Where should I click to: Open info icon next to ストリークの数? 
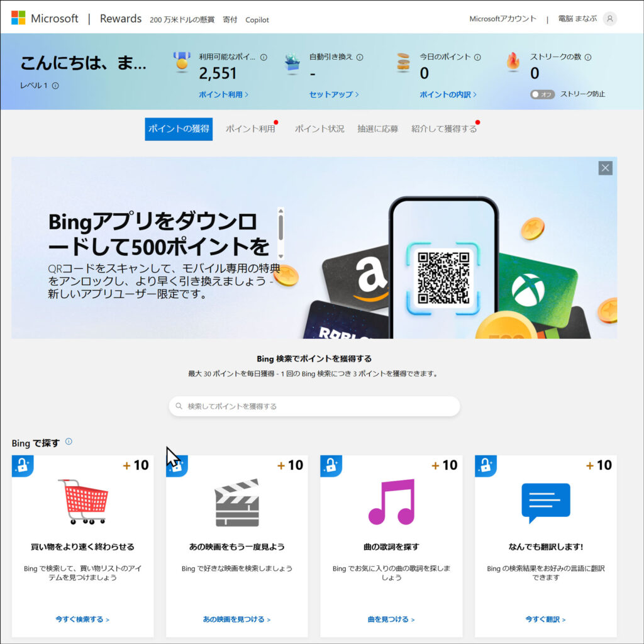click(588, 57)
